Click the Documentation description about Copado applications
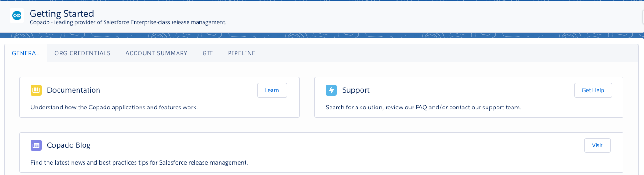This screenshot has width=644, height=175. pos(114,108)
